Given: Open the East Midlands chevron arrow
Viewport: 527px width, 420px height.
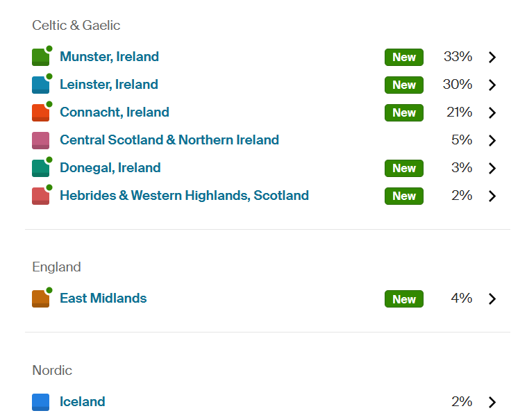Looking at the screenshot, I should point(492,299).
